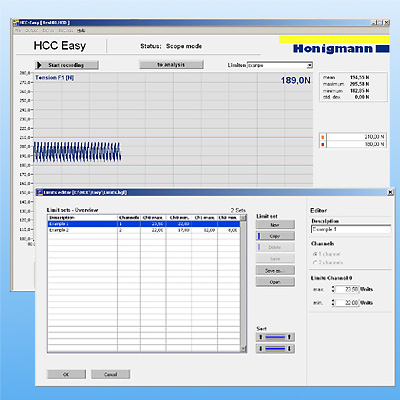This screenshot has height=400, width=400.
Task: Select the Example 1 row
Action: (144, 224)
